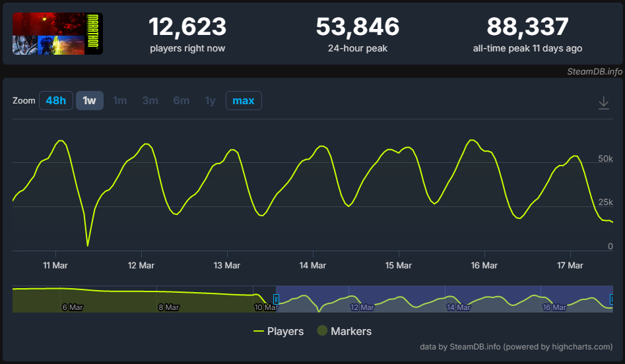
Task: Click the 12 Mar label on main chart axis
Action: 141,266
